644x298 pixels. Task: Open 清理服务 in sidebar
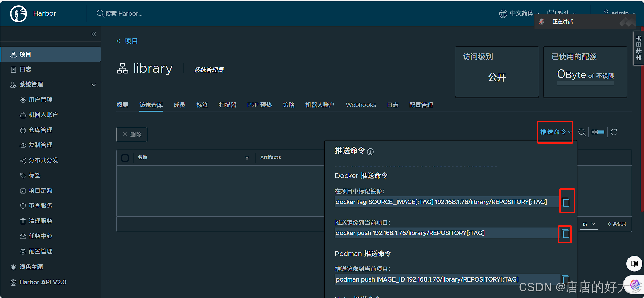pos(40,221)
